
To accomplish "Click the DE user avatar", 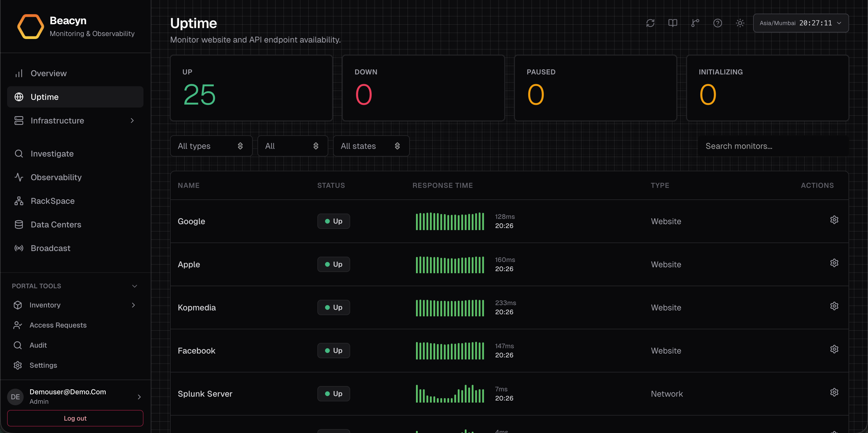I will pos(15,397).
